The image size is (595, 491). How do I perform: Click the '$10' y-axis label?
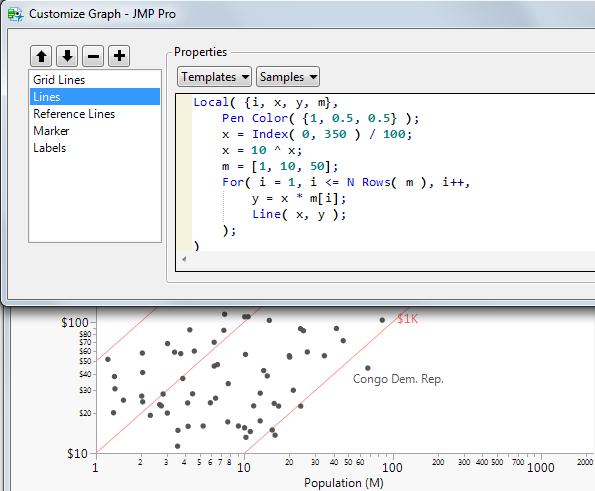tap(77, 454)
